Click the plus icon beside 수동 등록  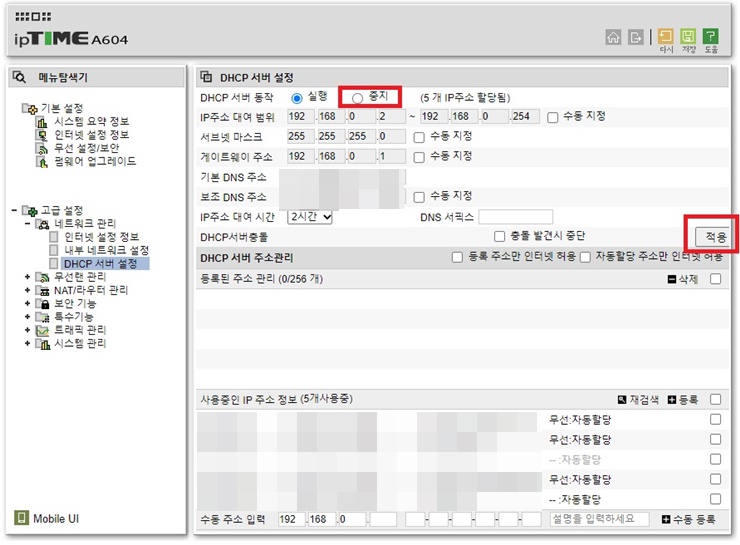(665, 520)
